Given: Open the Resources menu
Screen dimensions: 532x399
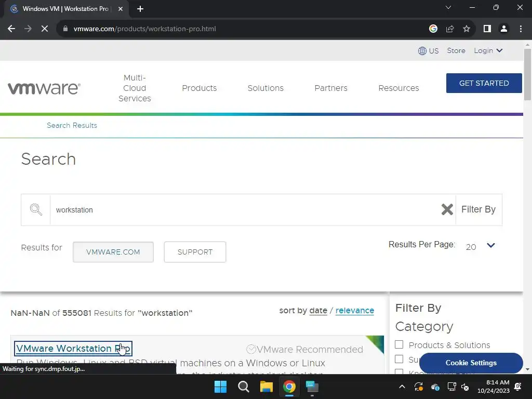Looking at the screenshot, I should pos(398,88).
